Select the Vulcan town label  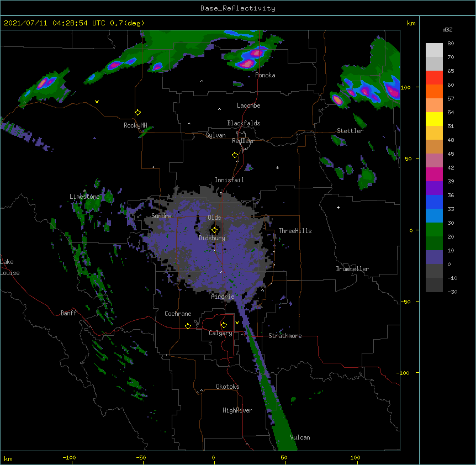click(x=300, y=437)
